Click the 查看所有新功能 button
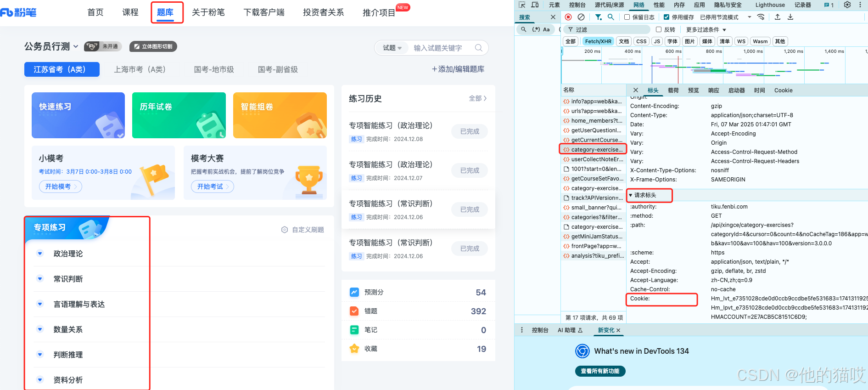The image size is (868, 390). (600, 371)
